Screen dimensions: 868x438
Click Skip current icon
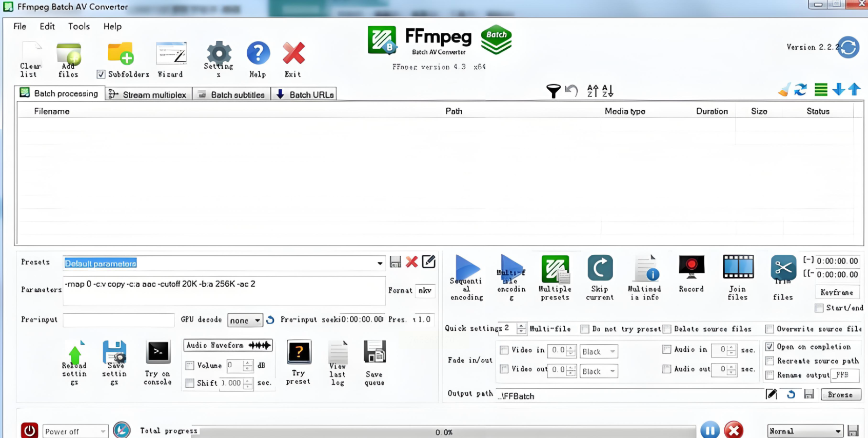coord(600,268)
